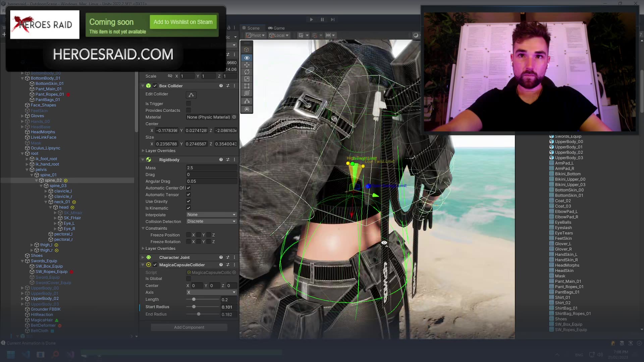Select the Move tool in scene toolbar

point(247,65)
